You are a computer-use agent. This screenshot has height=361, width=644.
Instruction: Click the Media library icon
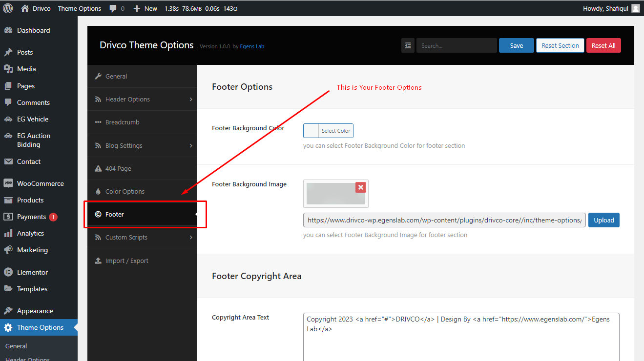[8, 69]
